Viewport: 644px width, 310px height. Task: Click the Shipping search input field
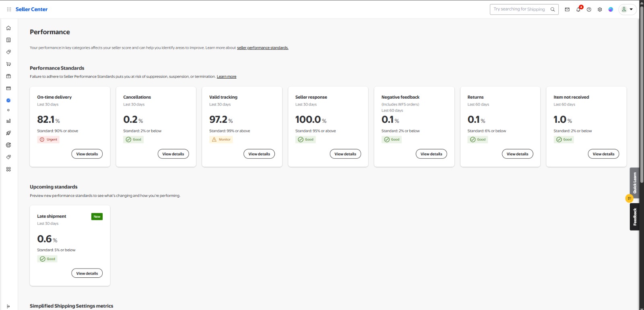(519, 9)
